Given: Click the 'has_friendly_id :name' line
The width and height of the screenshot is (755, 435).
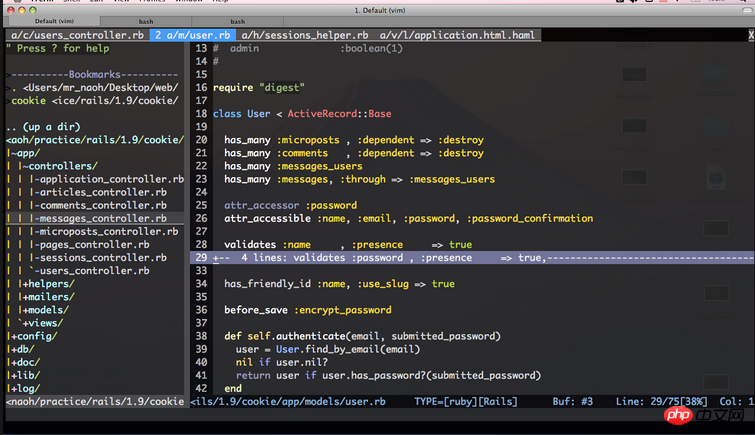Looking at the screenshot, I should (x=339, y=284).
